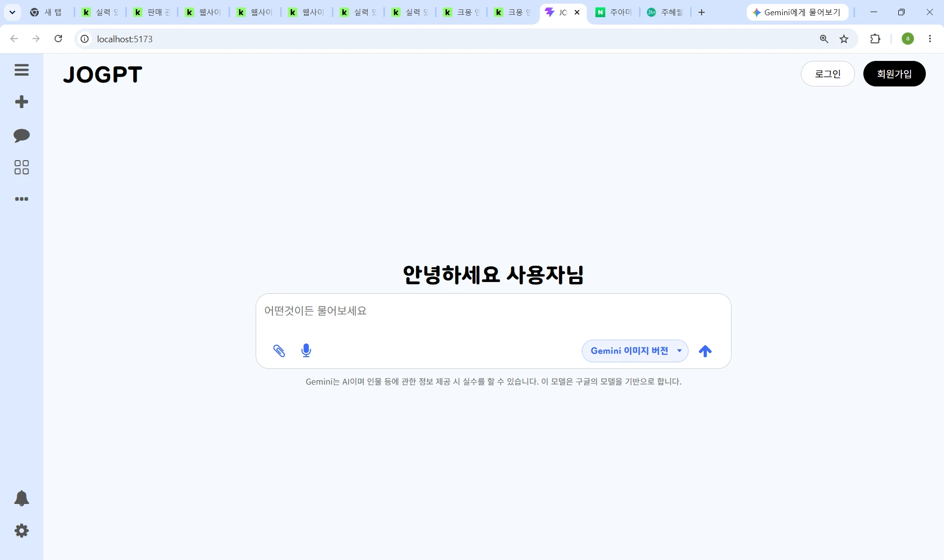Open tab search dropdown arrow
This screenshot has height=560, width=944.
(12, 12)
